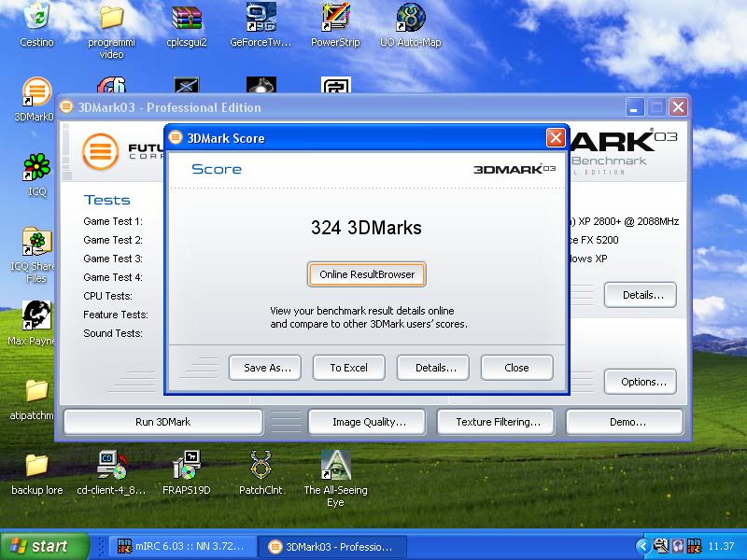This screenshot has width=747, height=560.
Task: Open the cplcsgui2 archive icon
Action: (x=186, y=17)
